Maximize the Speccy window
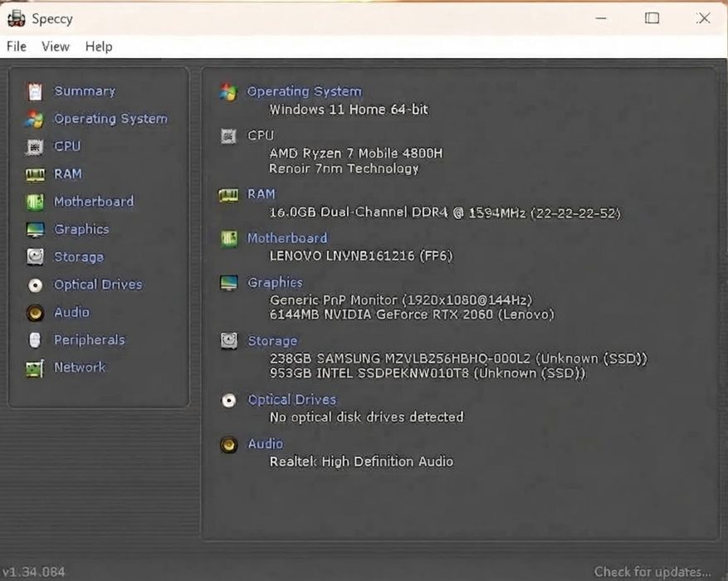The height and width of the screenshot is (581, 728). [652, 18]
